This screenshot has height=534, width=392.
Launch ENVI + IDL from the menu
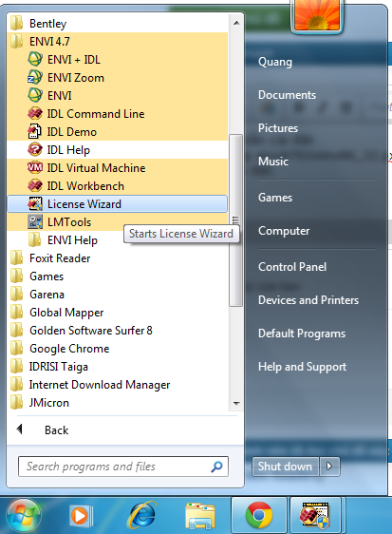117,60
